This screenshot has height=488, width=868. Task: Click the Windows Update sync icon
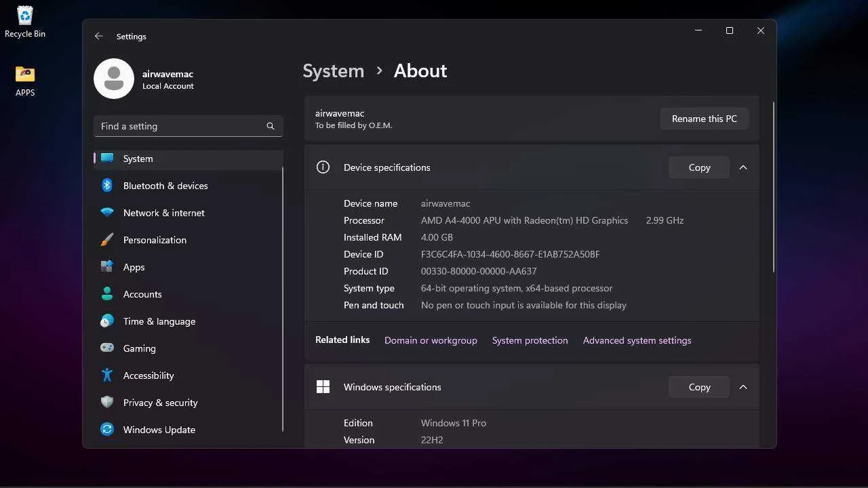coord(107,430)
